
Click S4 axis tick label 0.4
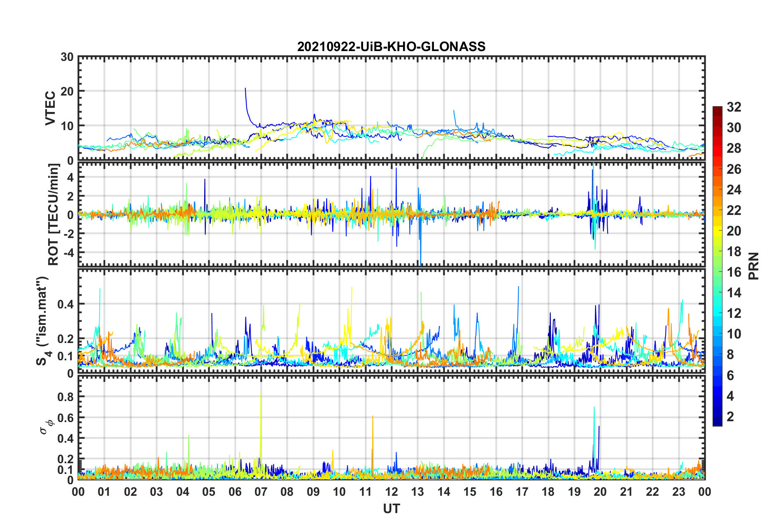(x=65, y=304)
